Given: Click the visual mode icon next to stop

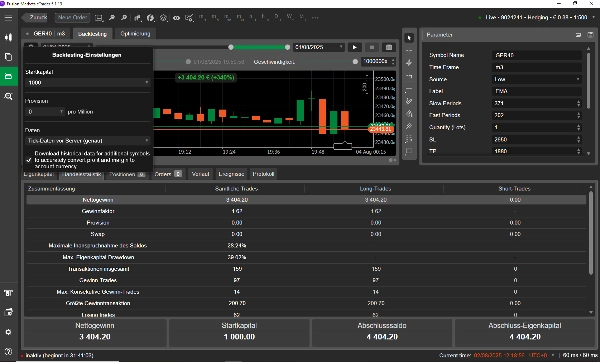Looking at the screenshot, I should 389,47.
